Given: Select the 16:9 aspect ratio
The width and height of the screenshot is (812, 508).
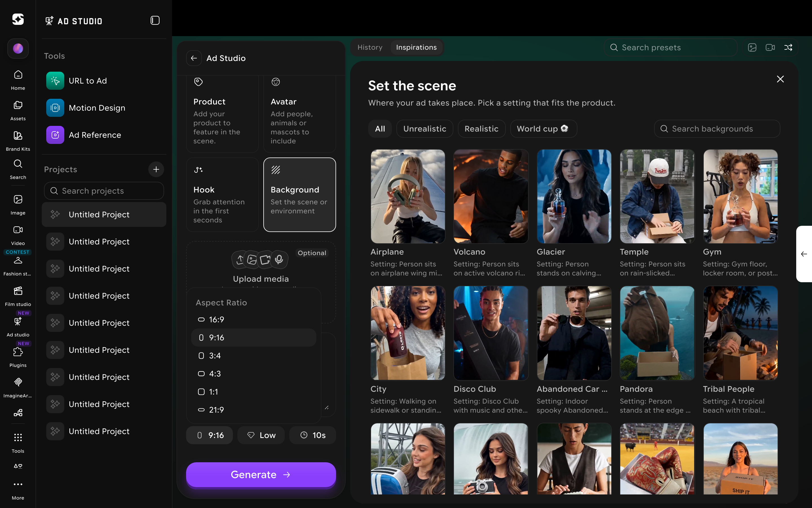Looking at the screenshot, I should pyautogui.click(x=254, y=319).
